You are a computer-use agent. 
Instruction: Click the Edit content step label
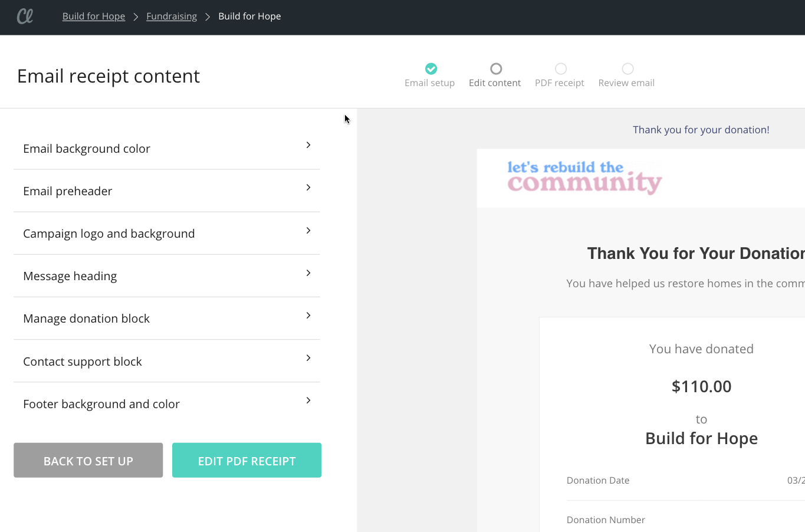tap(495, 83)
